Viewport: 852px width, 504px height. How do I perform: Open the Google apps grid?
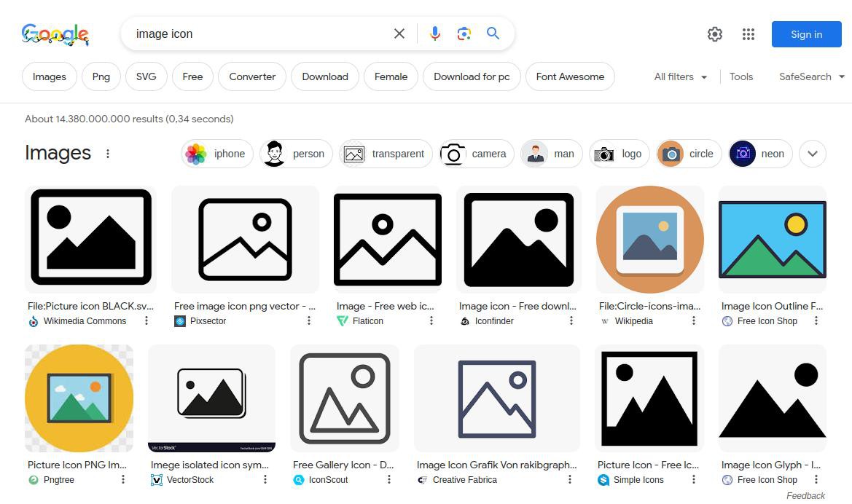pos(748,34)
